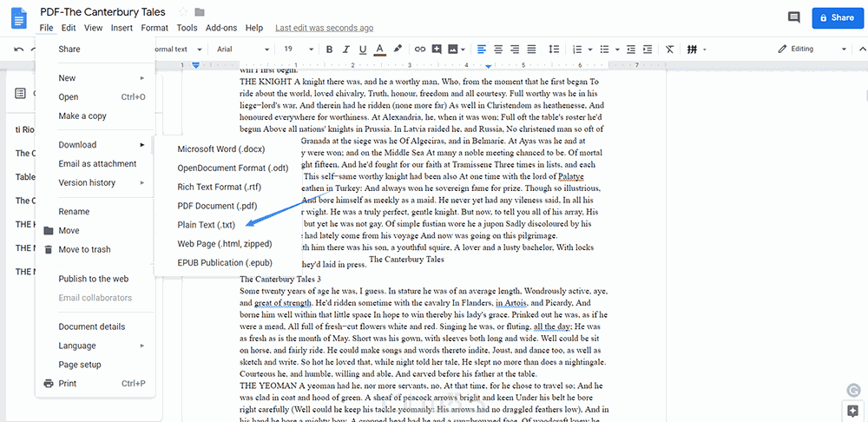Clear formatting with toolbar icon

(x=669, y=49)
